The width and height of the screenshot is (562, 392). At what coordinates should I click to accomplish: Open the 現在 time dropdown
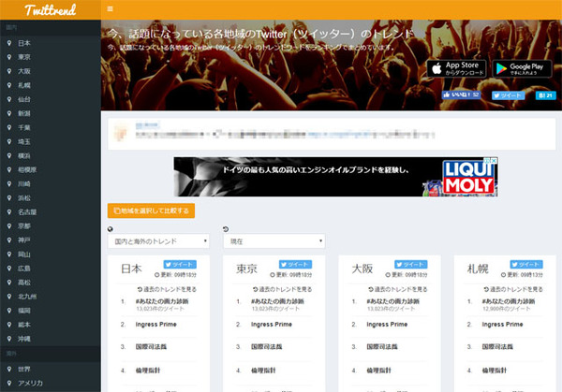click(x=274, y=241)
